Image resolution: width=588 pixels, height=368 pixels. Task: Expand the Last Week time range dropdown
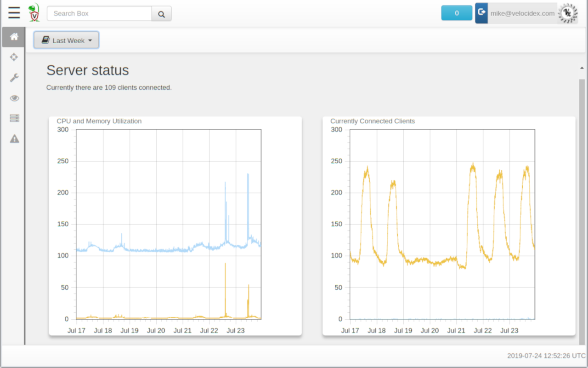(x=66, y=40)
